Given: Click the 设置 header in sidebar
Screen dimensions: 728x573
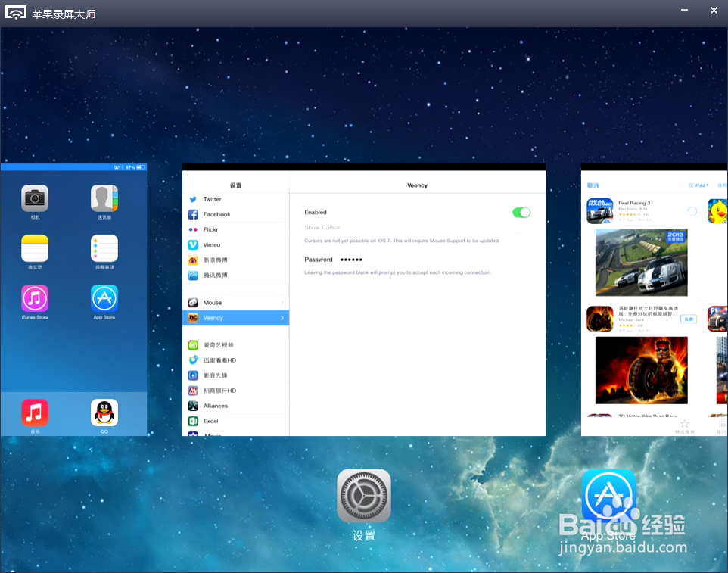Looking at the screenshot, I should [236, 185].
